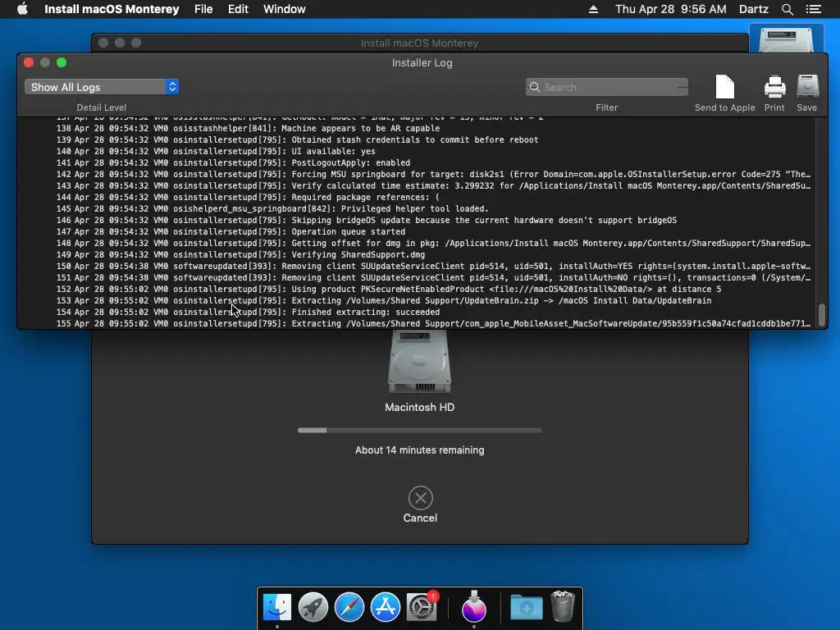Zoom Installer Log with green button
The height and width of the screenshot is (630, 840).
coord(62,62)
